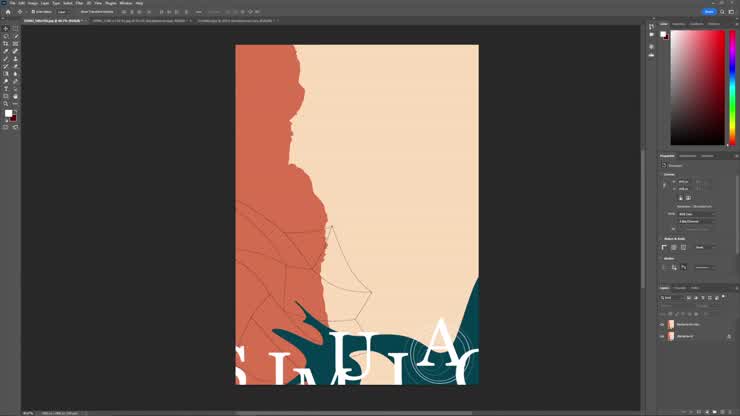740x416 pixels.
Task: Select the Rectangular Marquee tool
Action: 16,28
